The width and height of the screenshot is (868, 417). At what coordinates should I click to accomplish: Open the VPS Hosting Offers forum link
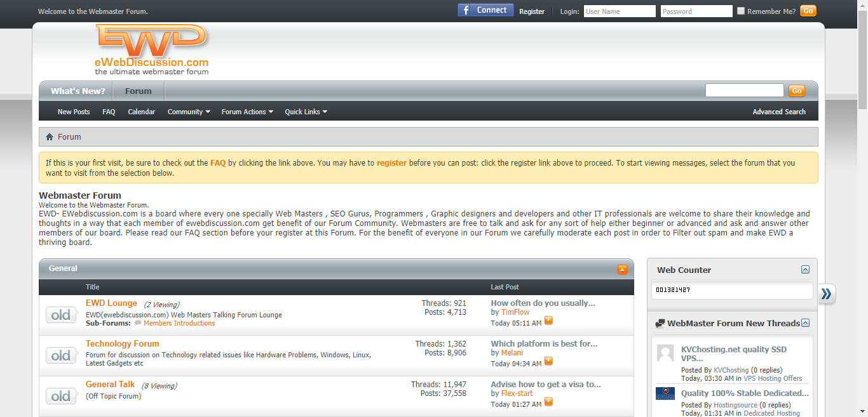coord(773,378)
